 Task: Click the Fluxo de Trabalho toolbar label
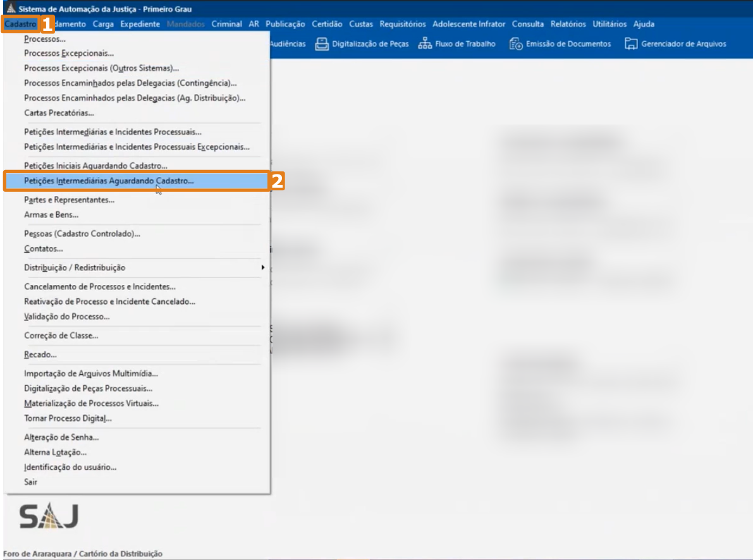tap(465, 44)
